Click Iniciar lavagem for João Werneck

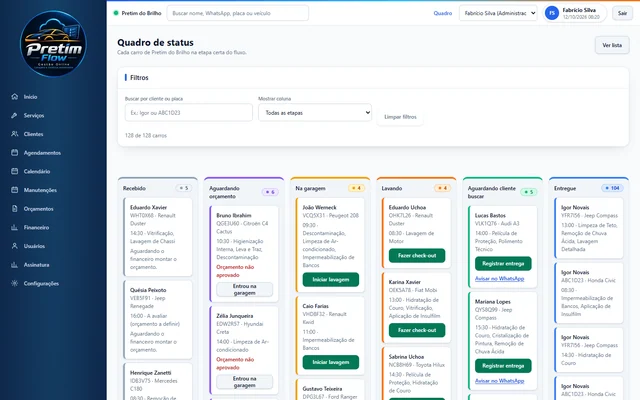click(x=331, y=280)
